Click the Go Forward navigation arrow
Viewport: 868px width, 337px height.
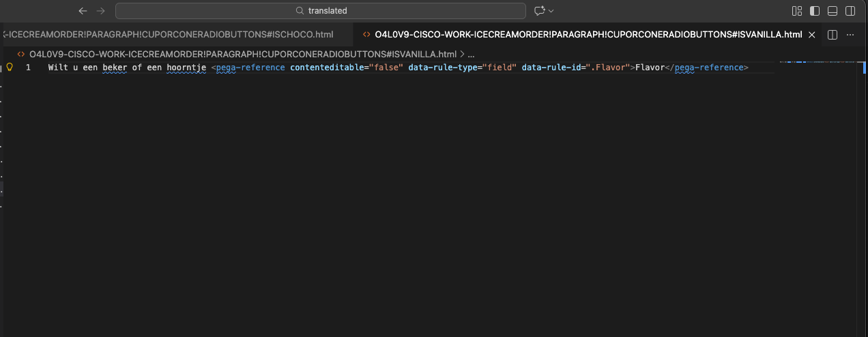tap(101, 11)
